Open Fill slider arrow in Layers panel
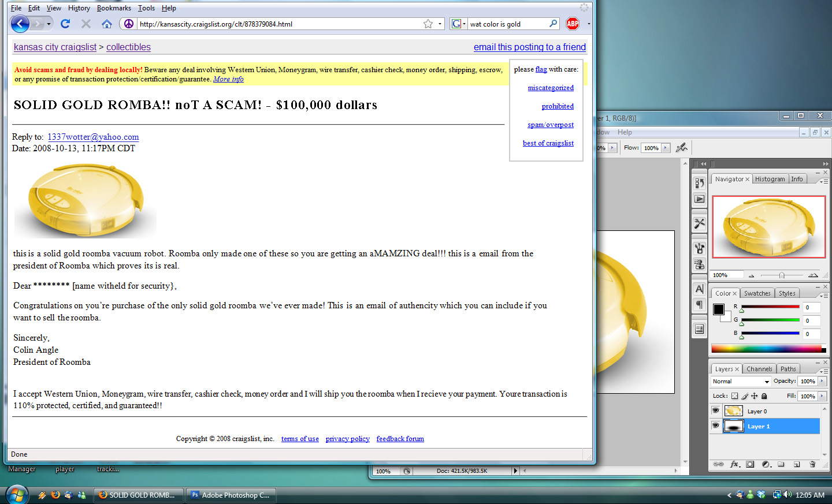 (822, 396)
